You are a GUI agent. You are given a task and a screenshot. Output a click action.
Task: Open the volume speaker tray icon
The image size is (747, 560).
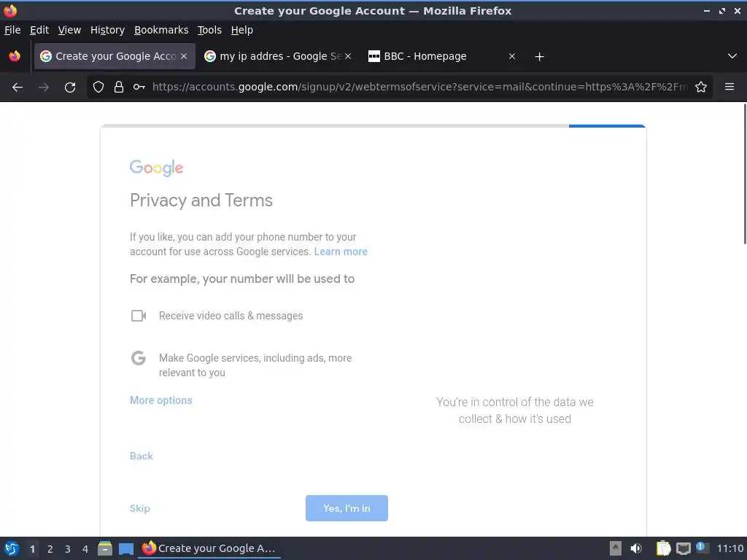[x=636, y=548]
